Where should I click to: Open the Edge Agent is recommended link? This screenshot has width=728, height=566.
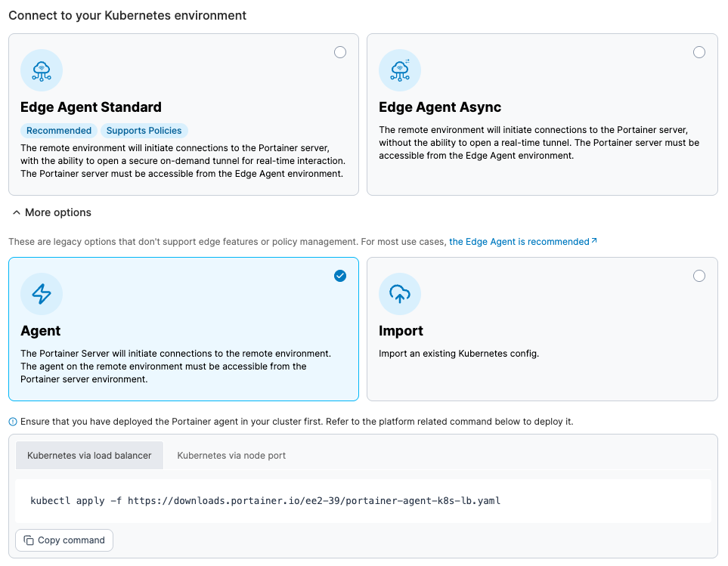click(x=519, y=242)
